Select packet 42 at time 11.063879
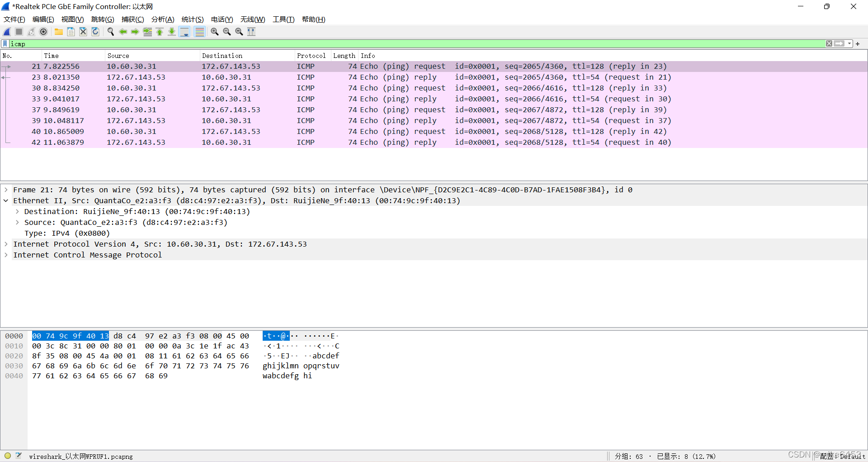Screen dimensions: 868x462 click(434, 143)
